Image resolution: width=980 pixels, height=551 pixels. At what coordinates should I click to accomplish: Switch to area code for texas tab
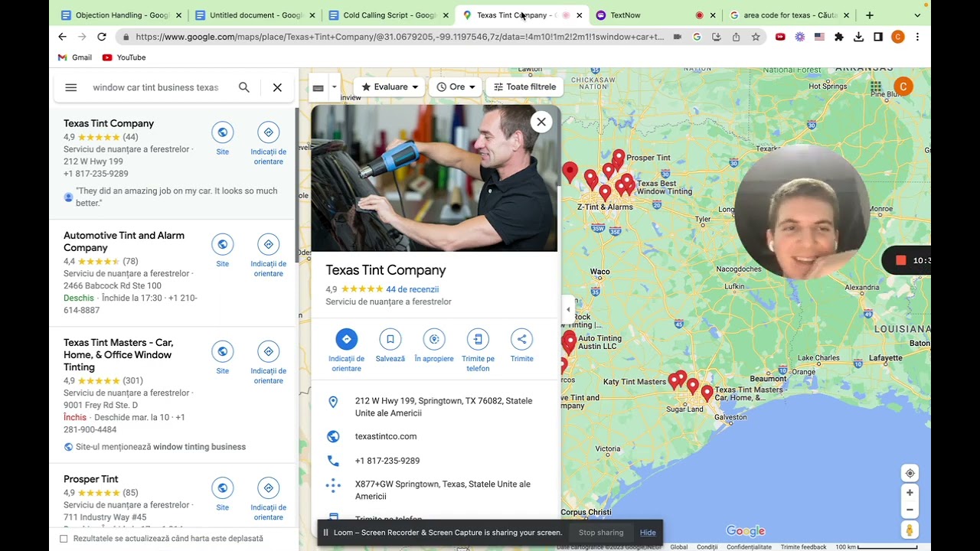pos(789,15)
